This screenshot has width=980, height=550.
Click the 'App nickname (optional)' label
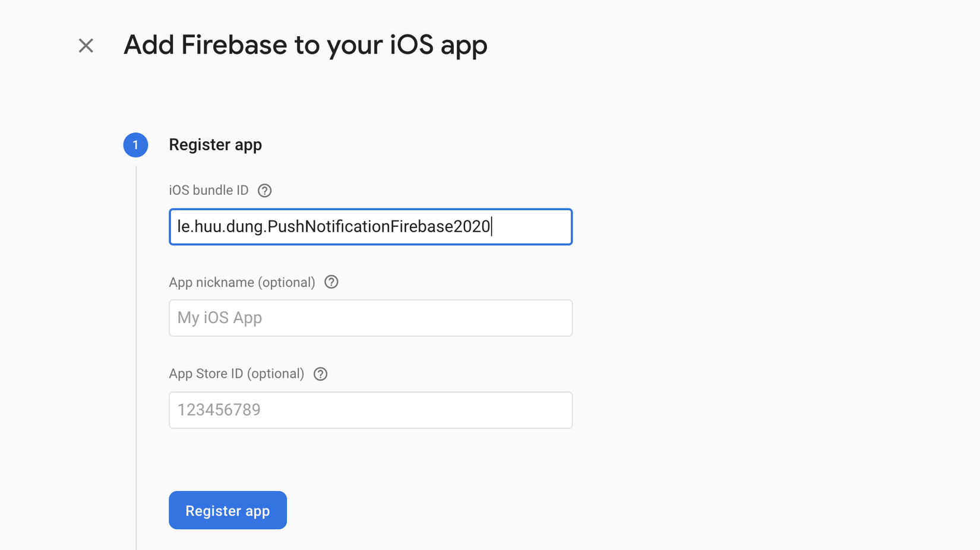tap(242, 283)
